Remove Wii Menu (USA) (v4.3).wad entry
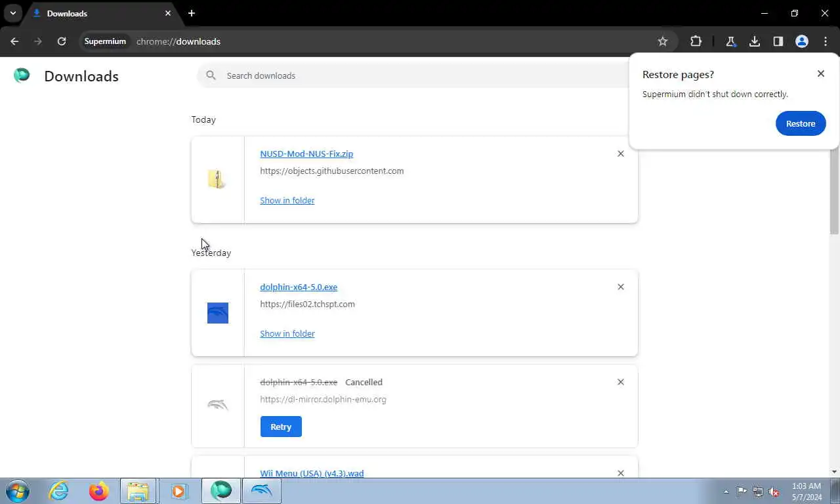840x504 pixels. [621, 473]
